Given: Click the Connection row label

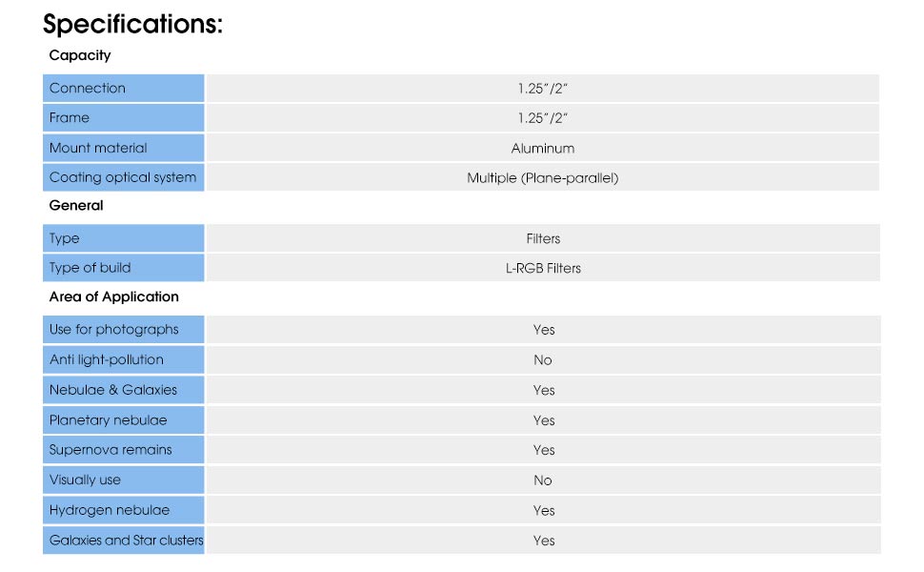Looking at the screenshot, I should 88,89.
